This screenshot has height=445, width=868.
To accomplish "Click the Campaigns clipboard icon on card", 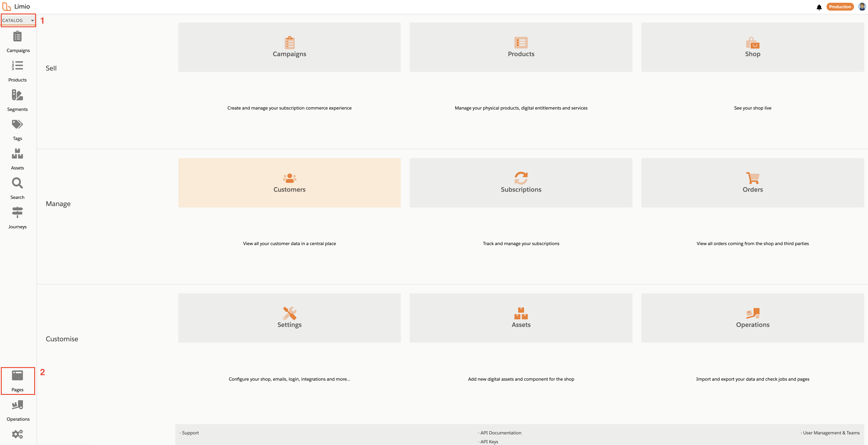I will (x=289, y=43).
